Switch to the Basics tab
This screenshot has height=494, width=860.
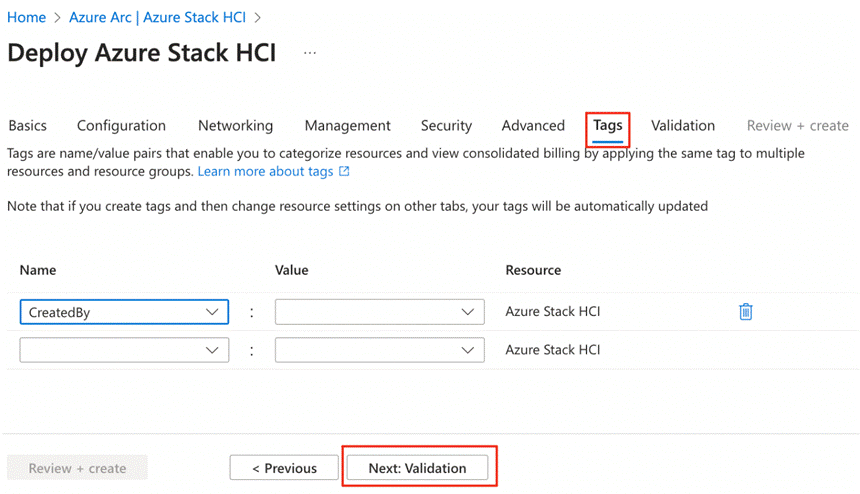[27, 125]
